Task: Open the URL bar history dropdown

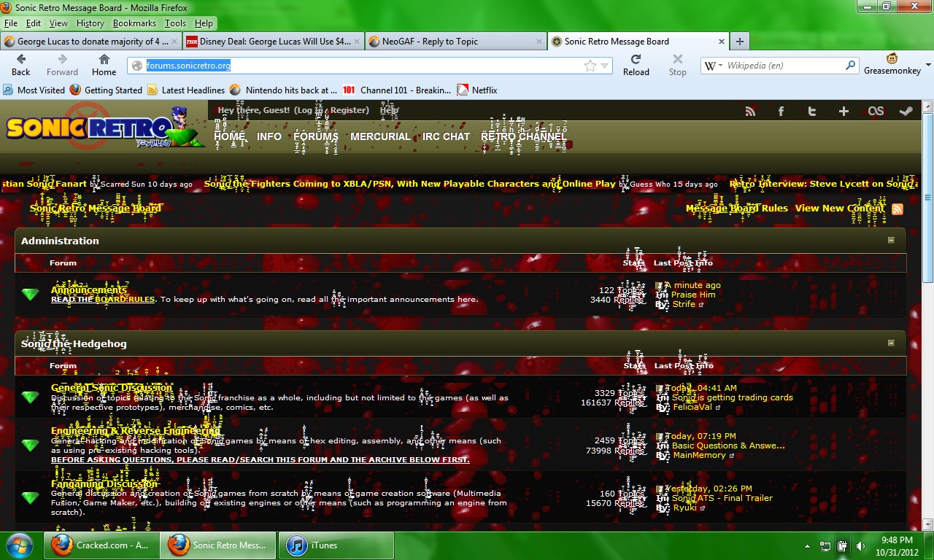Action: (604, 66)
